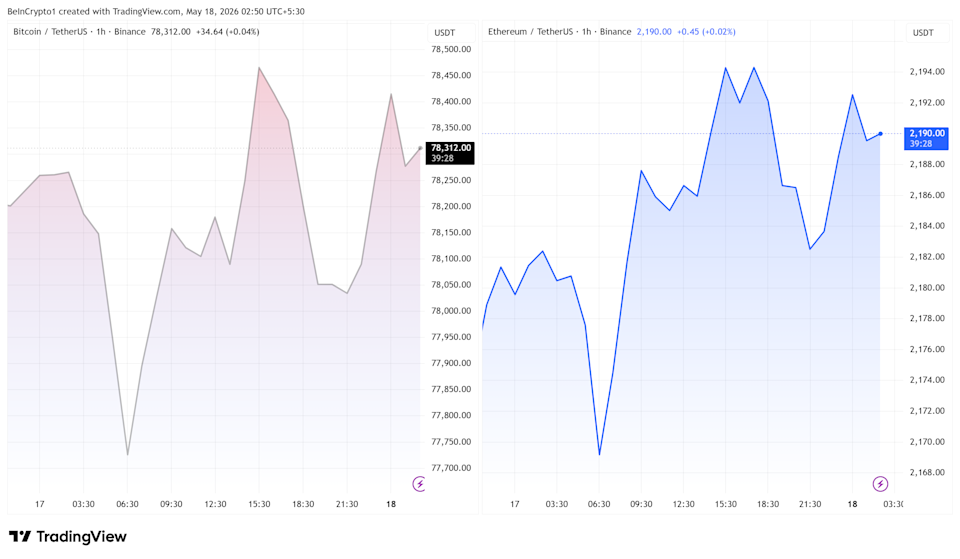The width and height of the screenshot is (960, 559).
Task: Click the lightning icon on Bitcoin chart
Action: [x=419, y=484]
